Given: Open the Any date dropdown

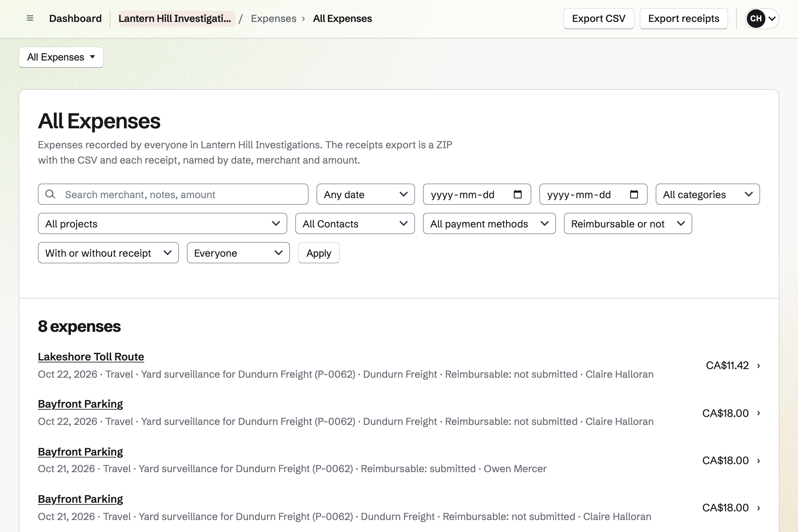Looking at the screenshot, I should (365, 195).
